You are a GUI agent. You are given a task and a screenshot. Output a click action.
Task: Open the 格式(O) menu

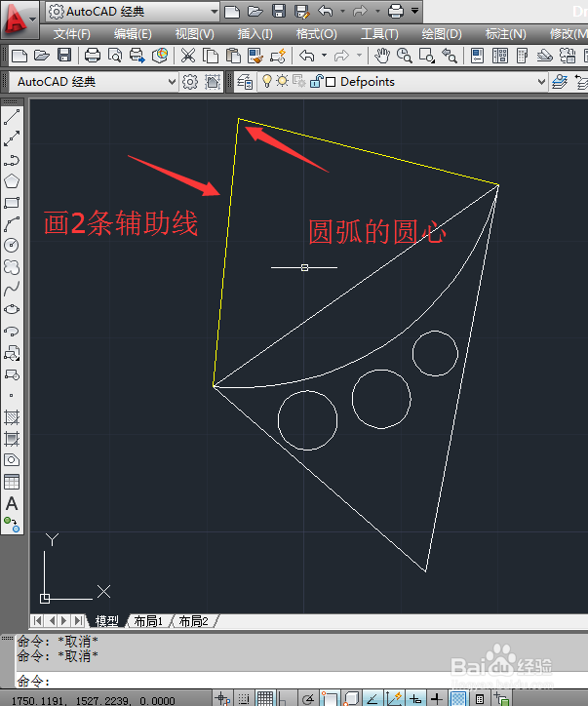click(x=317, y=34)
